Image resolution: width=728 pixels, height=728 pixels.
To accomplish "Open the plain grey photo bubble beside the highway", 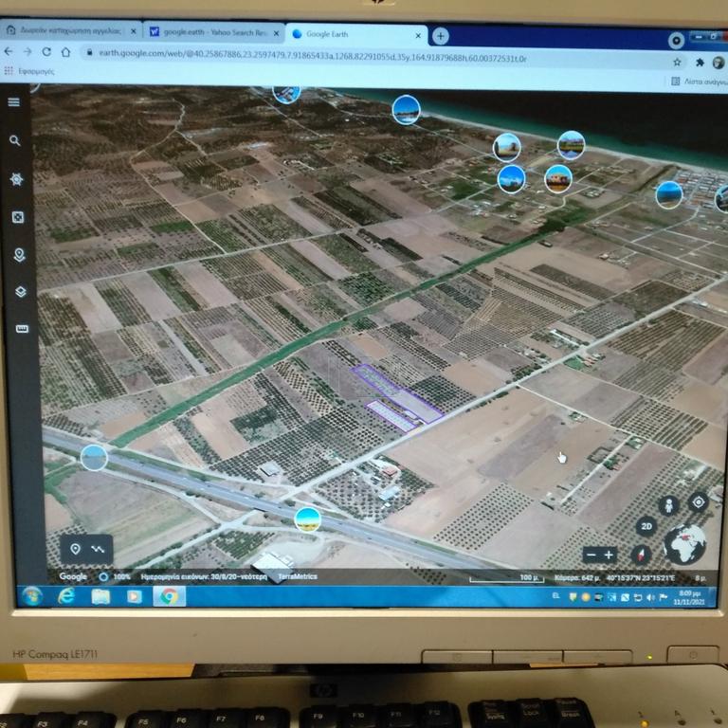I will click(94, 457).
